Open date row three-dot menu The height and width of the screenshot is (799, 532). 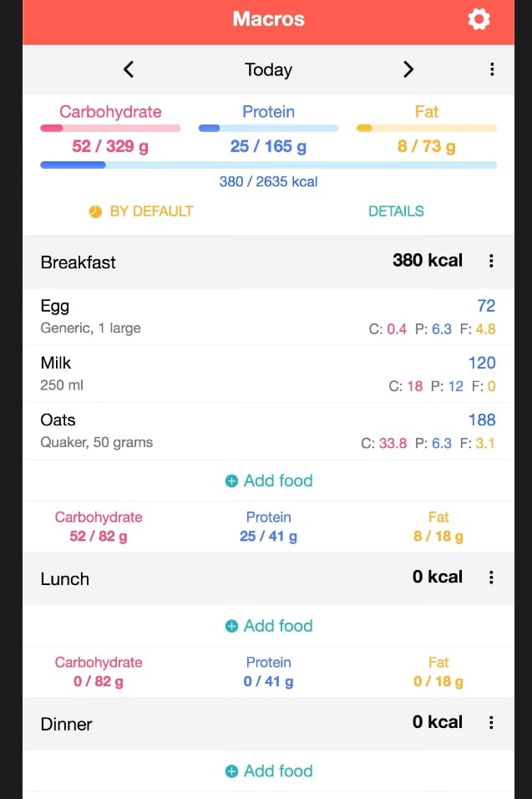(492, 69)
